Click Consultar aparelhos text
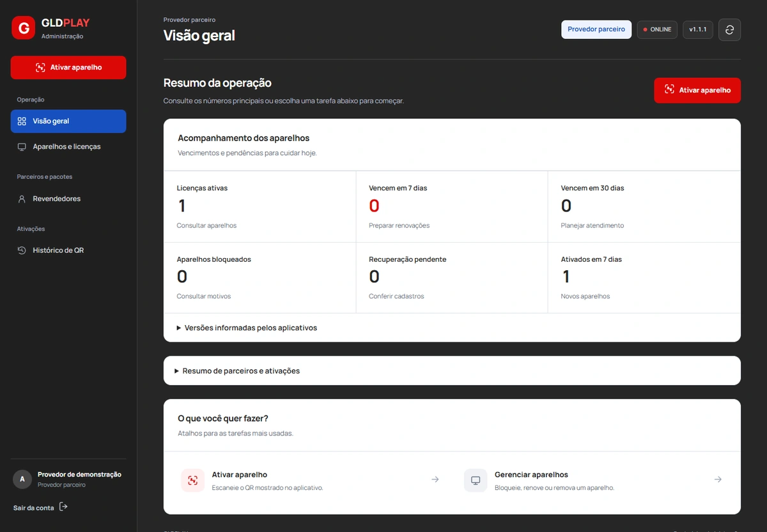767x532 pixels. 206,225
